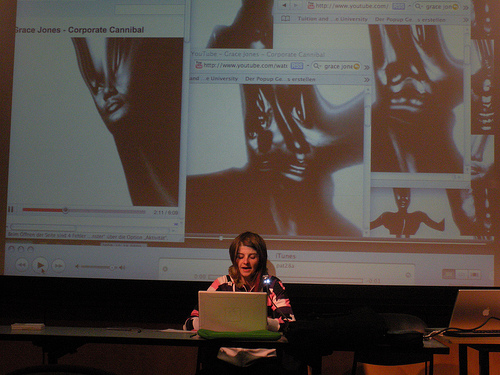Image resolution: width=500 pixels, height=375 pixels.
Task: Open search magnifier dropdown in middle Safari window
Action: 317,66
